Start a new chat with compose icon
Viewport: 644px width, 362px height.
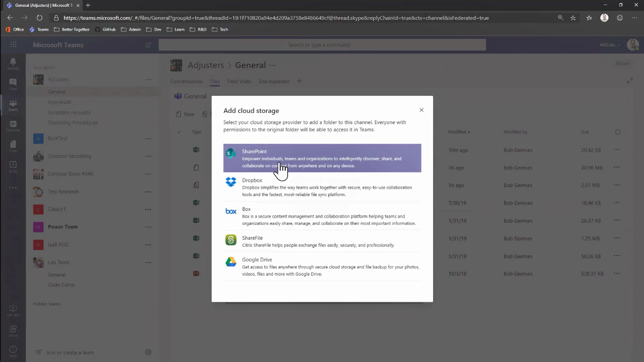pyautogui.click(x=148, y=45)
